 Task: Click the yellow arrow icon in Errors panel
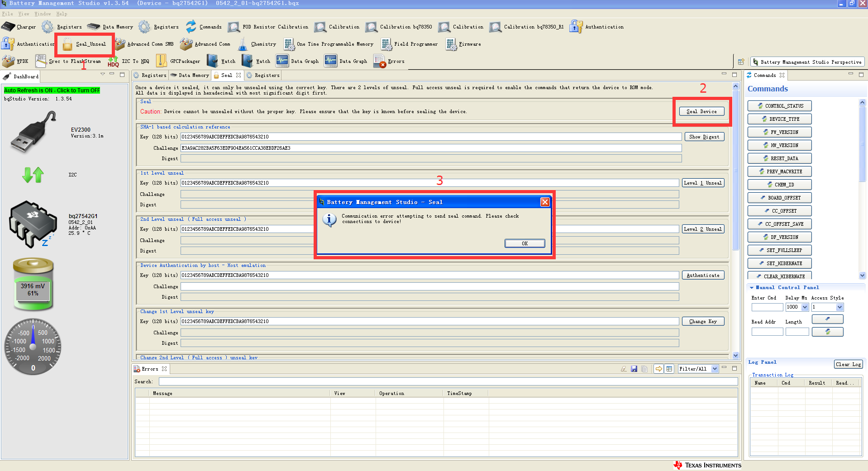pos(659,369)
